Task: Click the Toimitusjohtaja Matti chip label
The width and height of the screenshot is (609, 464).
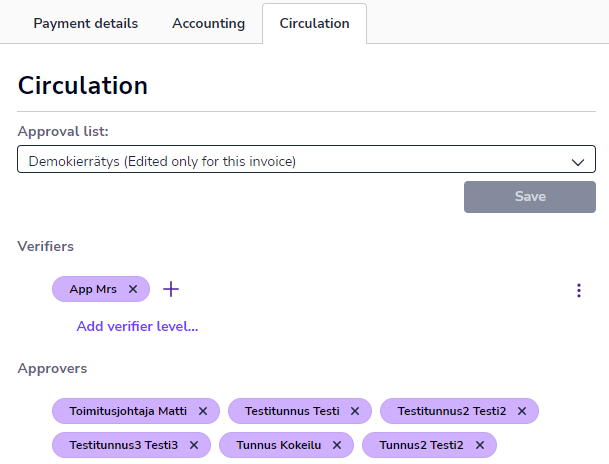Action: (128, 411)
